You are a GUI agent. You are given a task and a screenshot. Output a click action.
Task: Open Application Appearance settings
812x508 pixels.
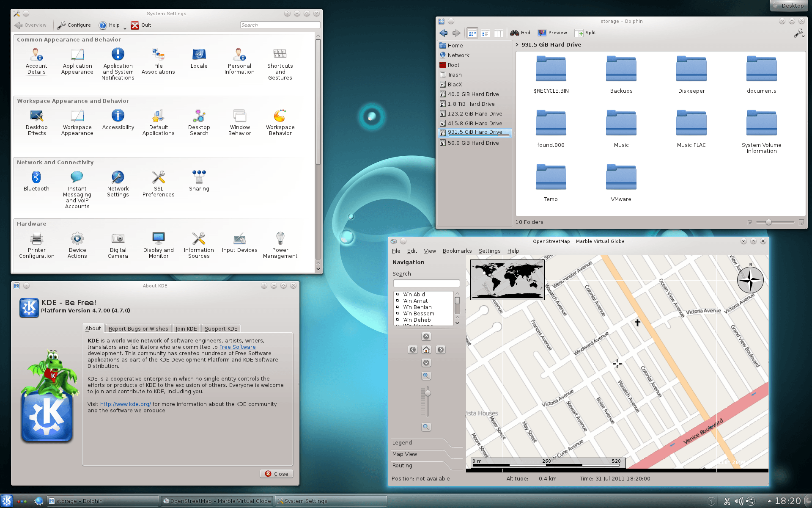click(x=77, y=61)
